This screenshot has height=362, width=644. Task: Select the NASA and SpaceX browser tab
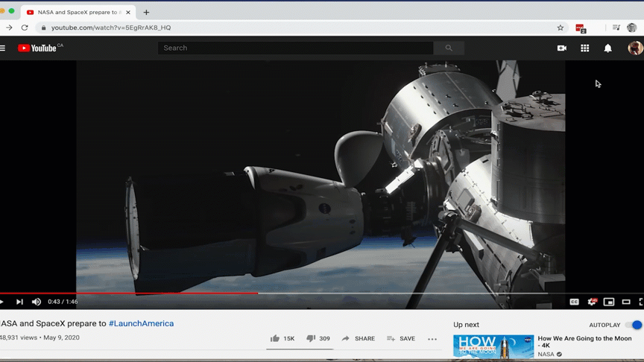tap(75, 12)
